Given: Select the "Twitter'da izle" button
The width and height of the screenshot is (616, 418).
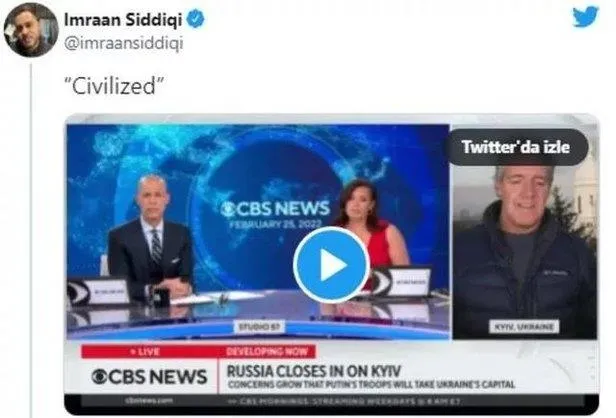Looking at the screenshot, I should pyautogui.click(x=516, y=147).
